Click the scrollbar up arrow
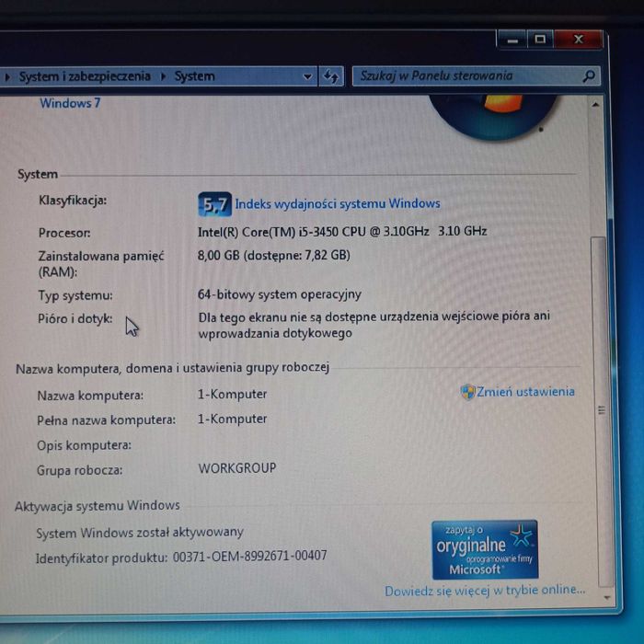 595,105
